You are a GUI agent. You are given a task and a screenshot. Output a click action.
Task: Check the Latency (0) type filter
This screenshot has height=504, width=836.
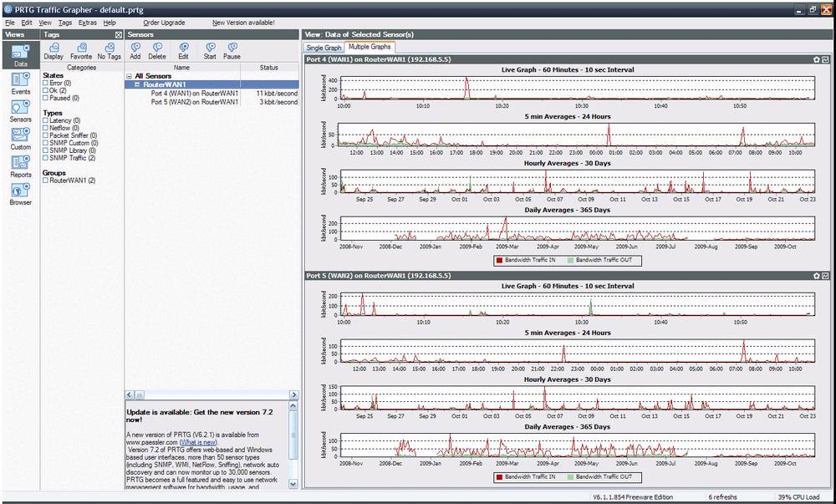click(x=45, y=120)
